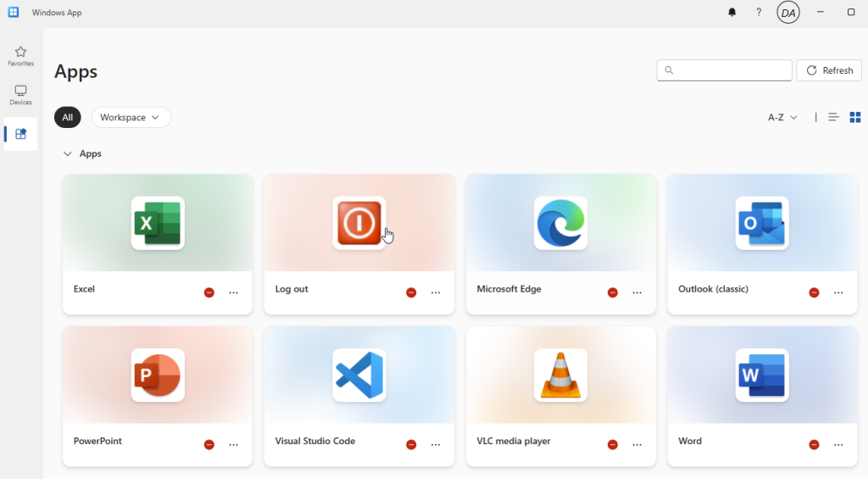Switch to list view layout
This screenshot has height=479, width=868.
(x=833, y=117)
